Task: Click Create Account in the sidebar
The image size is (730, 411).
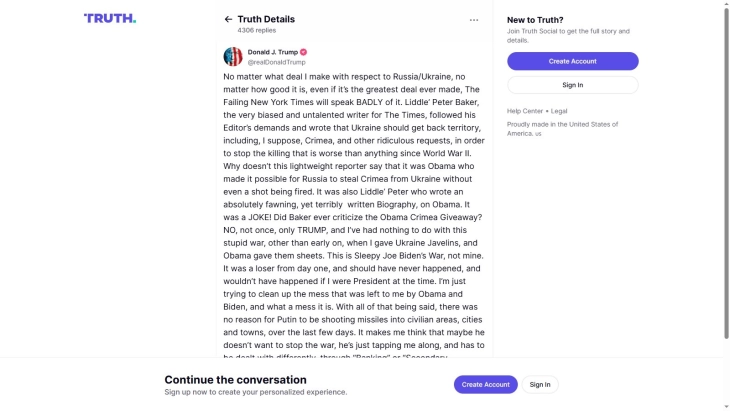Action: pos(572,61)
